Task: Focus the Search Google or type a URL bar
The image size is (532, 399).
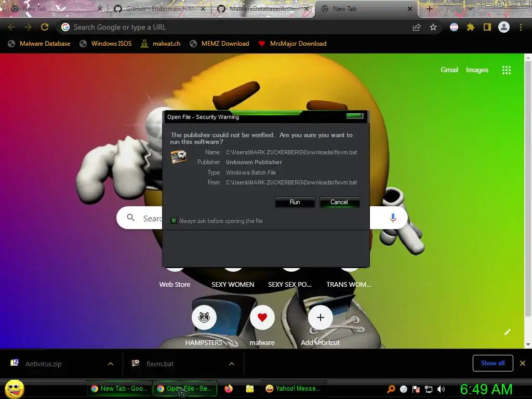Action: (x=234, y=27)
